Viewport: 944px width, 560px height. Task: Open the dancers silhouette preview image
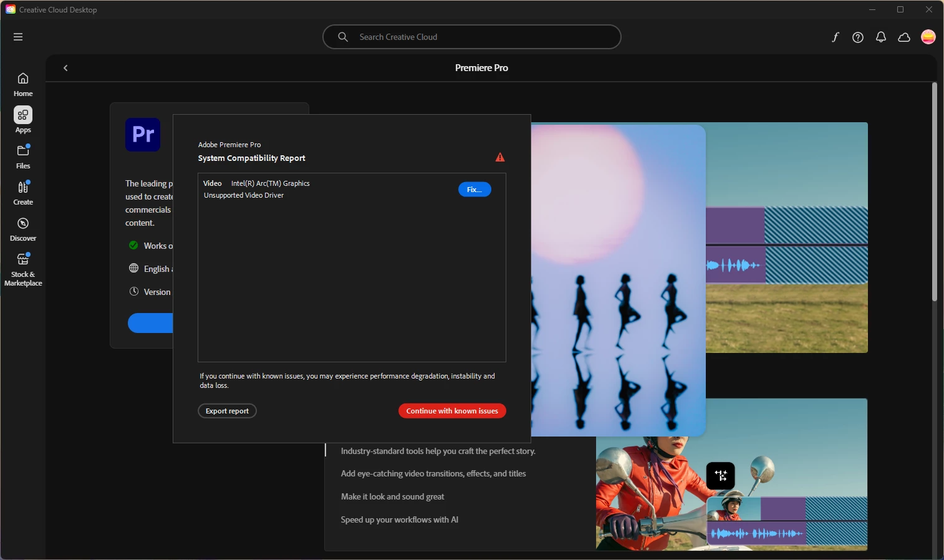[618, 280]
